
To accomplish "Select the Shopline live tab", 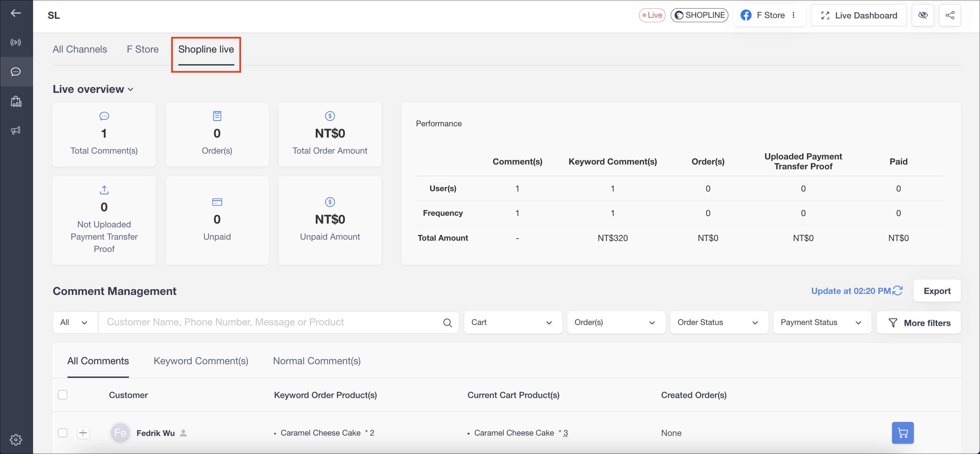I will 206,49.
